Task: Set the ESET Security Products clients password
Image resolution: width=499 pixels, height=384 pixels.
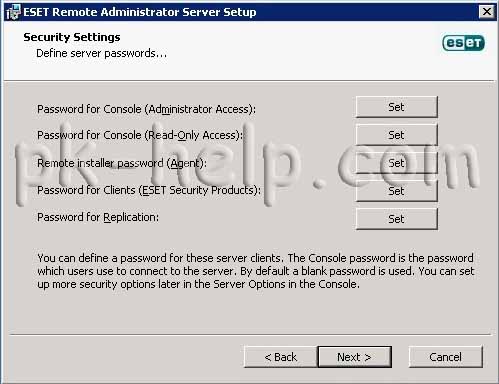Action: coord(396,191)
